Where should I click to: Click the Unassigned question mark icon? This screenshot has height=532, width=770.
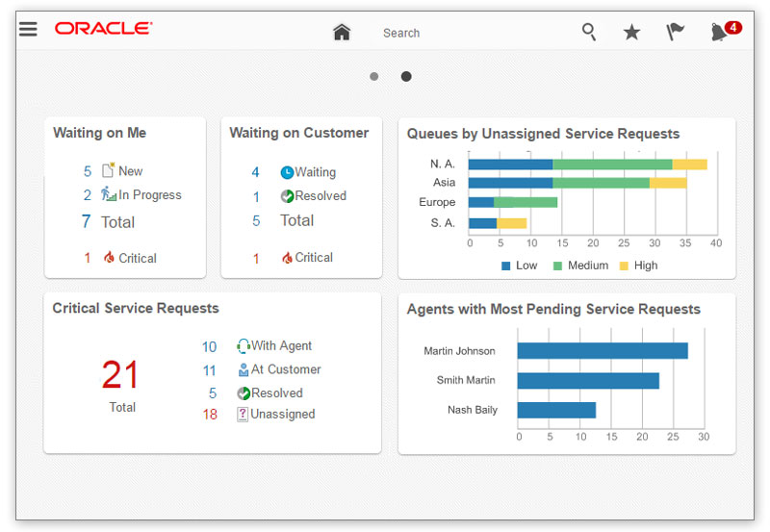point(243,414)
